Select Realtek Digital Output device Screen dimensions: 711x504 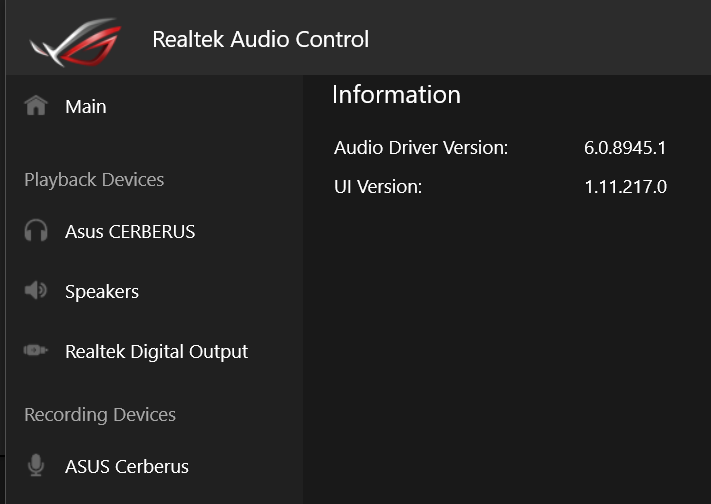pyautogui.click(x=156, y=352)
